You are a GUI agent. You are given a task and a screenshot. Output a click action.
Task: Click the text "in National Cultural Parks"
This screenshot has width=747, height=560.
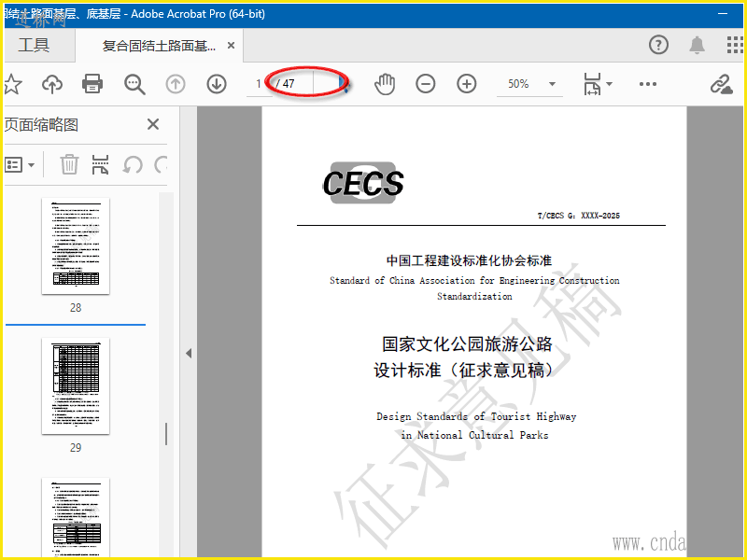coord(474,435)
